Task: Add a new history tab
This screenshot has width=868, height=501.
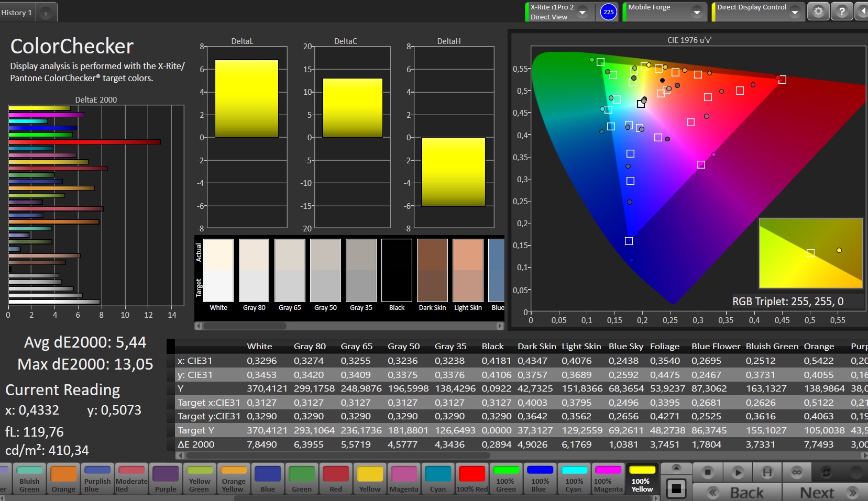Action: tap(46, 13)
